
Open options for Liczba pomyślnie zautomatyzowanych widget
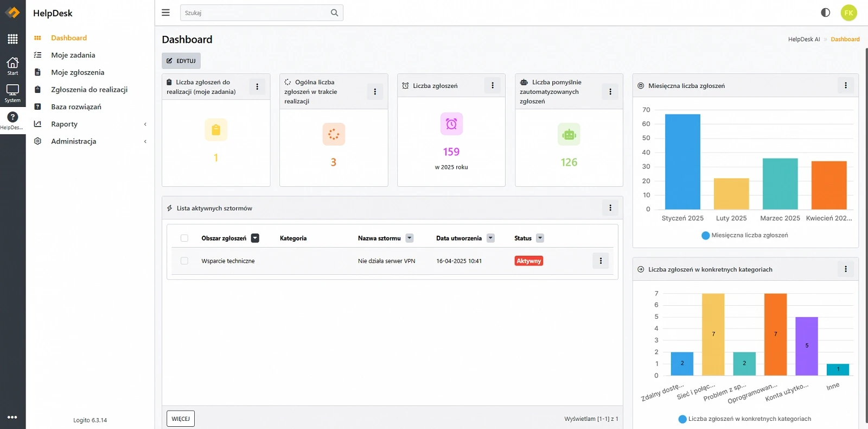[x=610, y=92]
